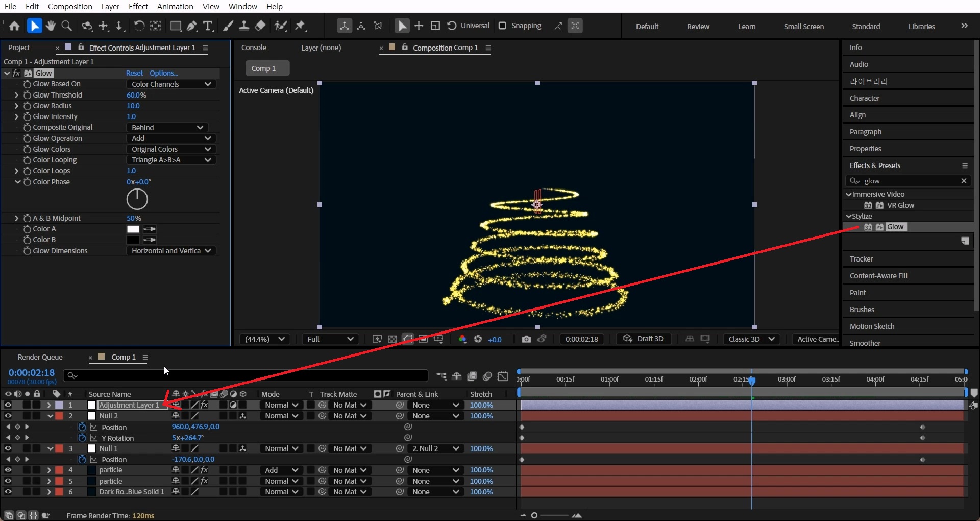Click the Color A white swatch

(133, 229)
